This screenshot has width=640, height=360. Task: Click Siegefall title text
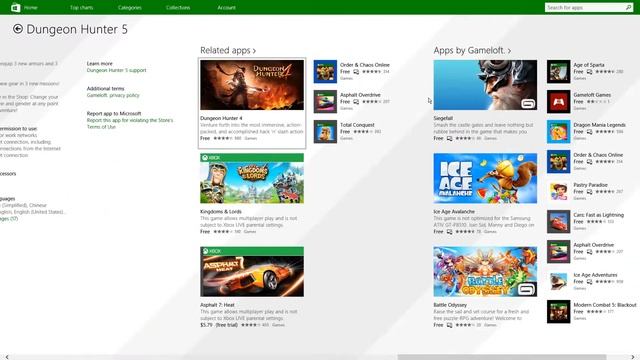[x=443, y=118]
